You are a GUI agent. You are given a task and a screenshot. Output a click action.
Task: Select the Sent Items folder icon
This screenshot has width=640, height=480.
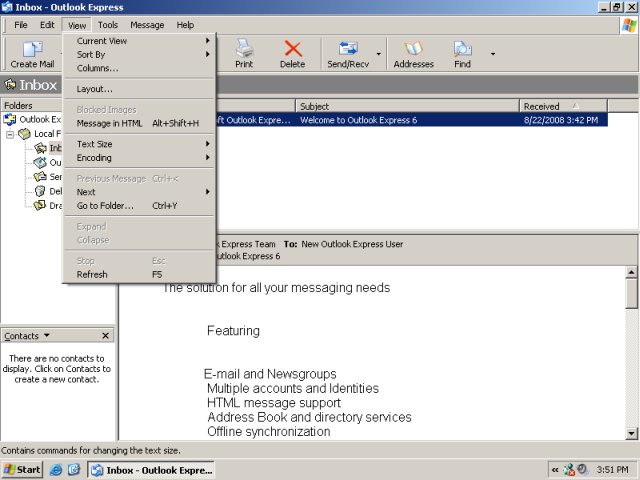tap(40, 176)
